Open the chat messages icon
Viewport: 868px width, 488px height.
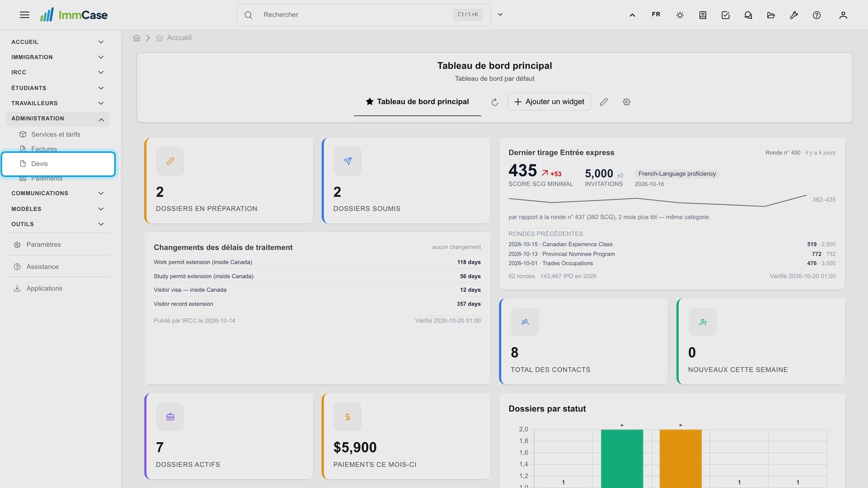coord(748,15)
